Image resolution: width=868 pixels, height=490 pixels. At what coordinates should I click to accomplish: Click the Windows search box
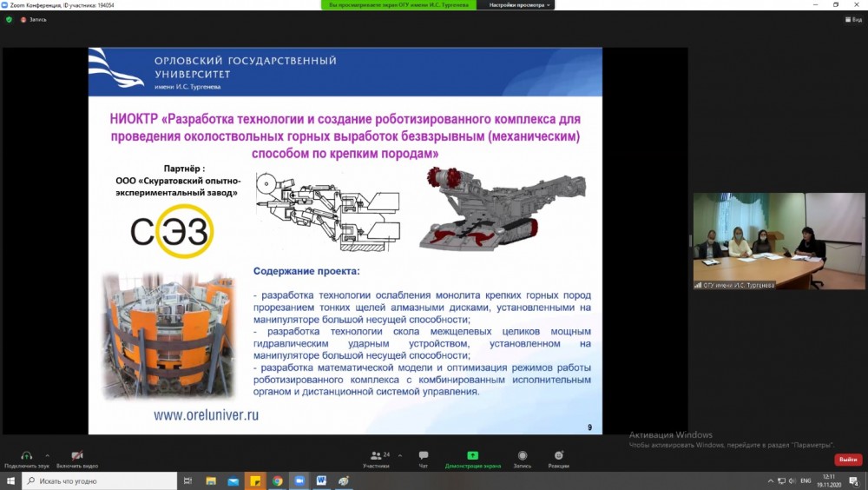pos(100,480)
